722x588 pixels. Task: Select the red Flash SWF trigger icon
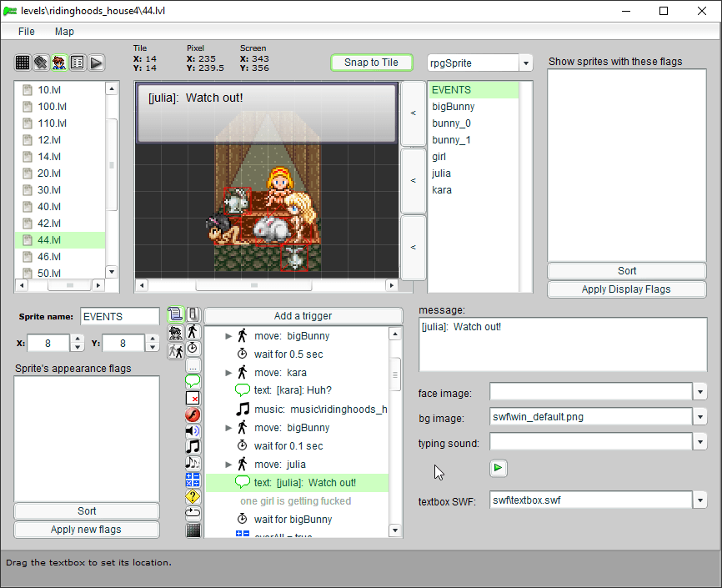tap(193, 415)
